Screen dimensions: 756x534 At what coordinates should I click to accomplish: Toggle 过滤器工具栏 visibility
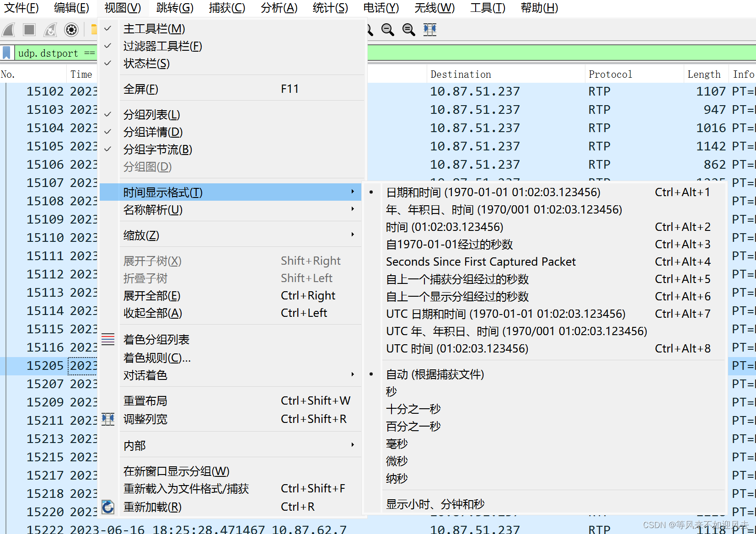click(162, 46)
